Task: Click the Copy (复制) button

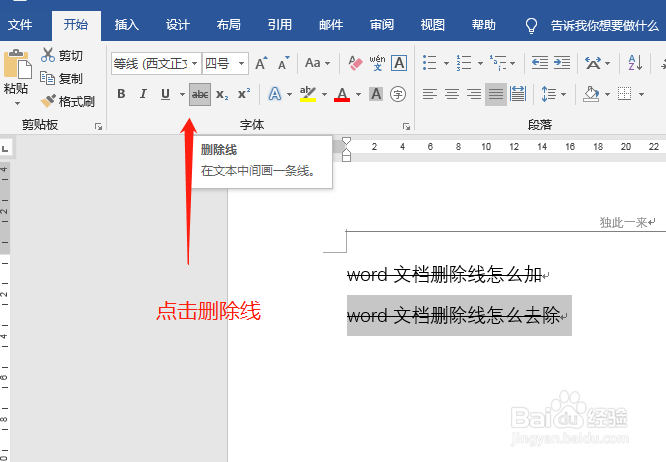Action: 62,79
